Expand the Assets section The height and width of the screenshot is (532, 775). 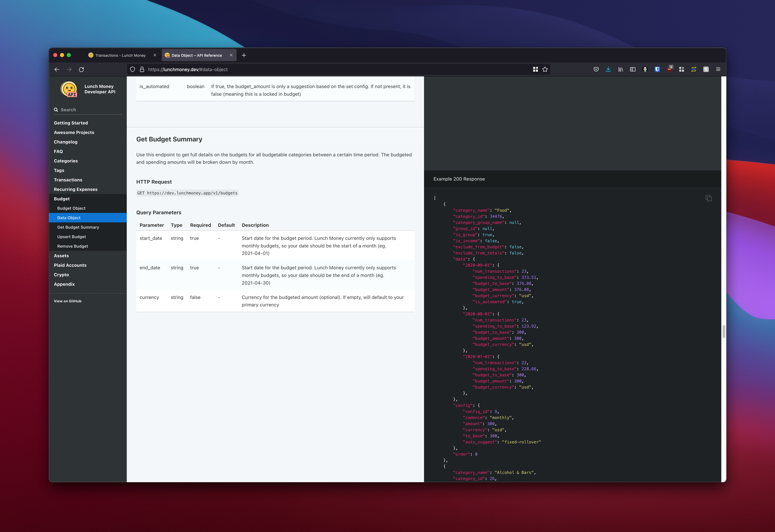[61, 256]
